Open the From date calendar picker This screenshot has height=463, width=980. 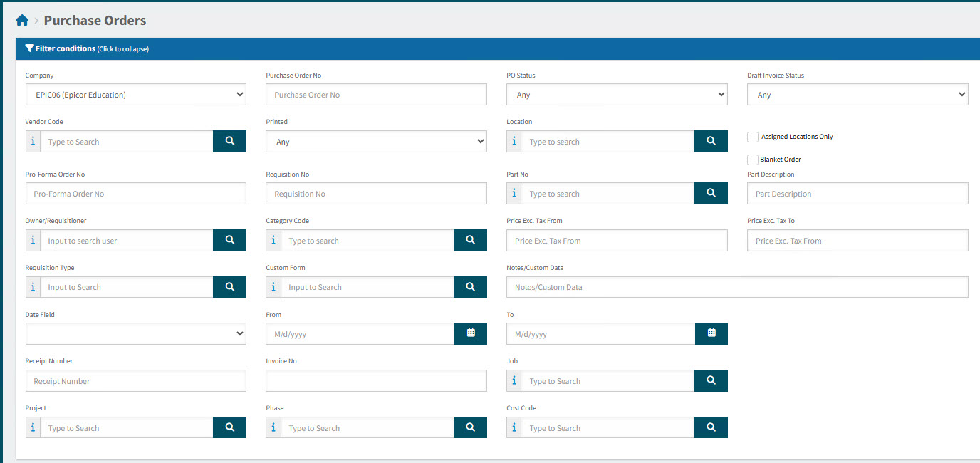coord(470,333)
